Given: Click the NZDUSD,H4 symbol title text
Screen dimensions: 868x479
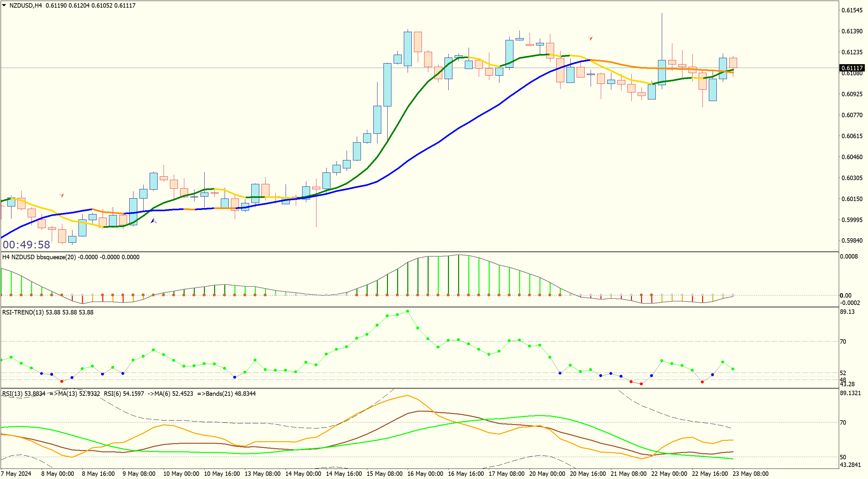Looking at the screenshot, I should click(x=26, y=5).
